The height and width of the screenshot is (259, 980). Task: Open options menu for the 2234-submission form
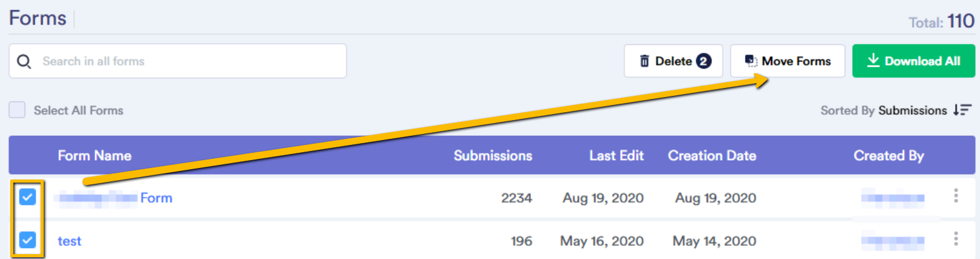click(956, 195)
